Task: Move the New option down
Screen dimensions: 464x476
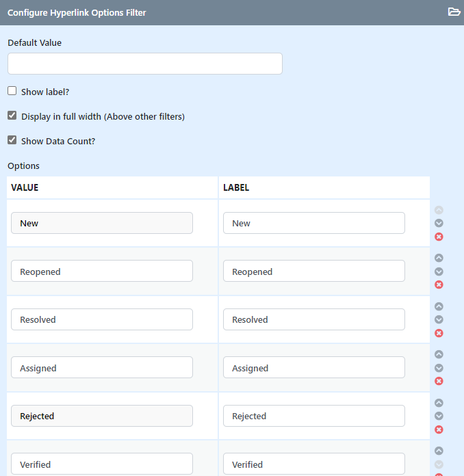Action: tap(439, 223)
